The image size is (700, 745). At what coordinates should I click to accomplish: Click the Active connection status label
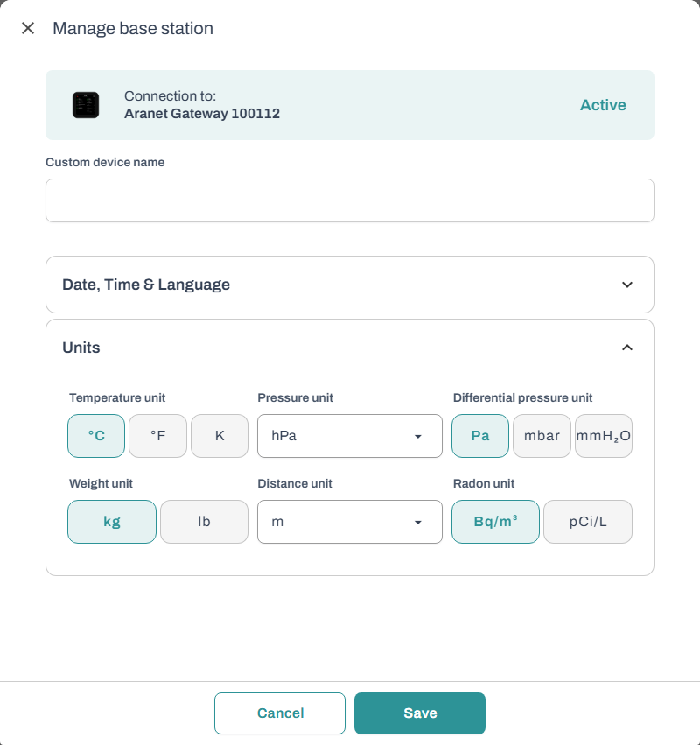point(603,105)
